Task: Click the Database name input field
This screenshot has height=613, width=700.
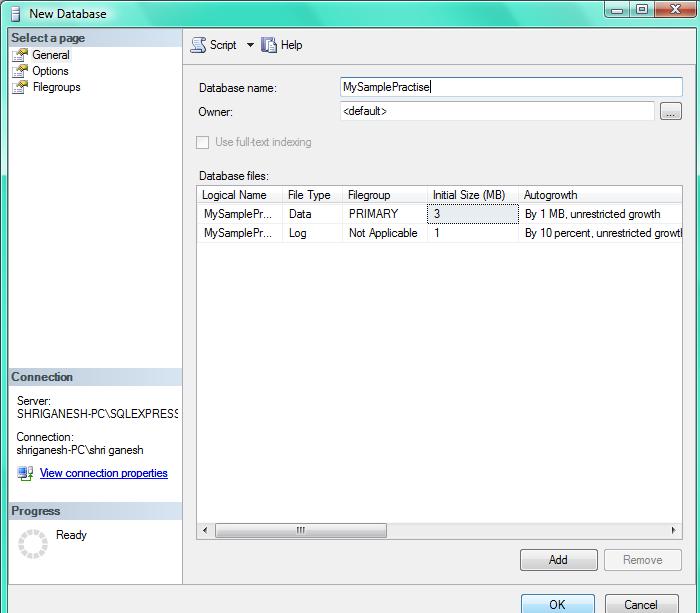Action: click(x=511, y=87)
